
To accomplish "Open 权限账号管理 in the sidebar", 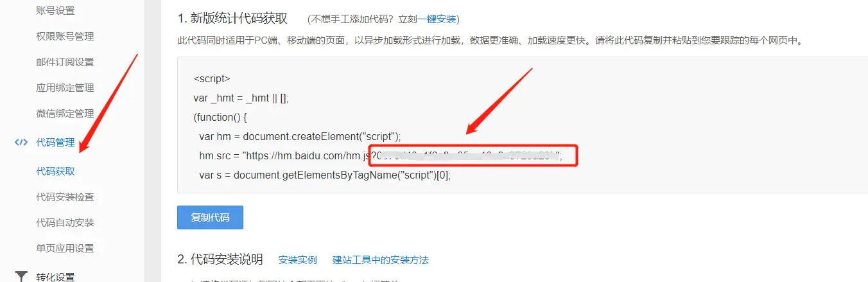I will [65, 36].
